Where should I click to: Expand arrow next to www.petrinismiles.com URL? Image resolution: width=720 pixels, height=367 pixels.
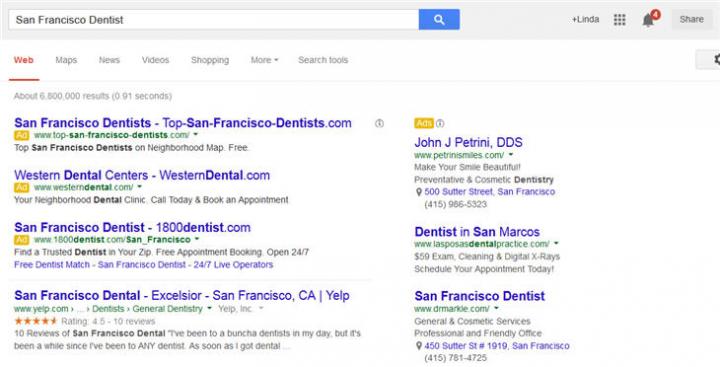511,155
